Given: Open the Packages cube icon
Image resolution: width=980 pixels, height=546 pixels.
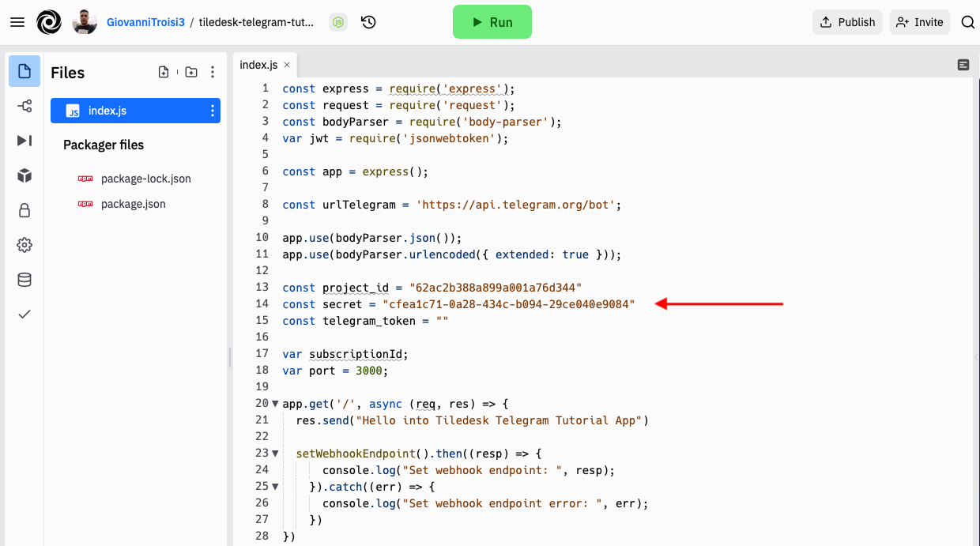Looking at the screenshot, I should 24,175.
